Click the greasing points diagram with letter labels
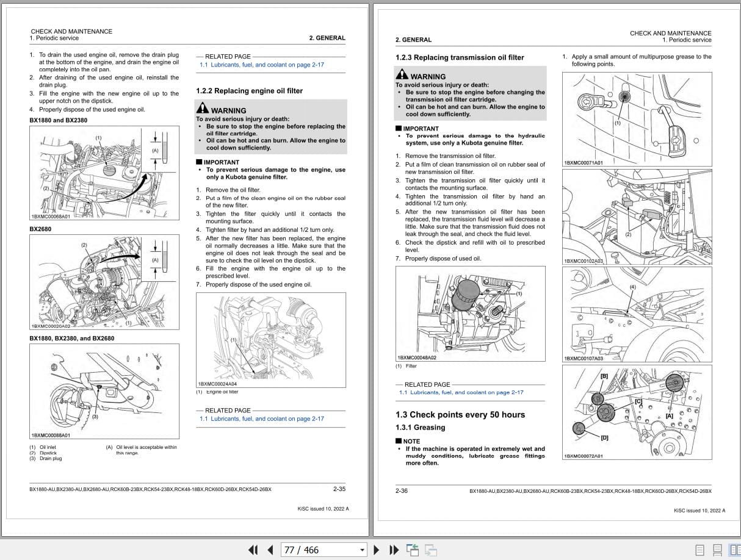The height and width of the screenshot is (560, 741). pyautogui.click(x=637, y=412)
